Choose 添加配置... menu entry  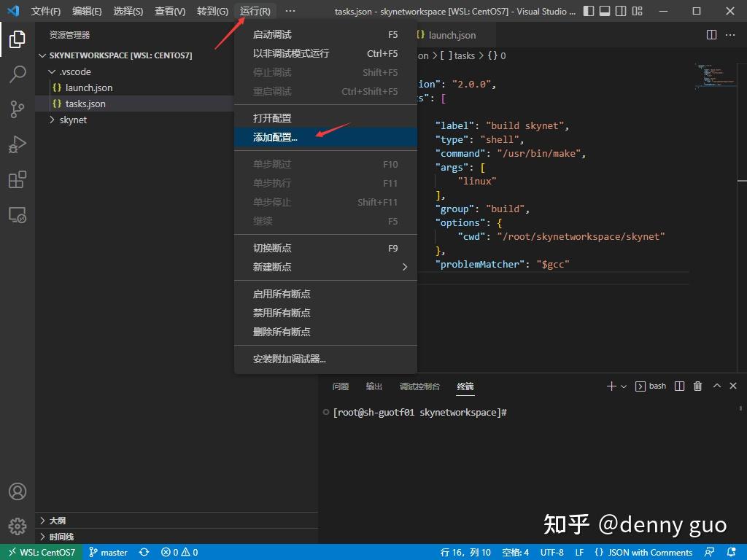(325, 137)
